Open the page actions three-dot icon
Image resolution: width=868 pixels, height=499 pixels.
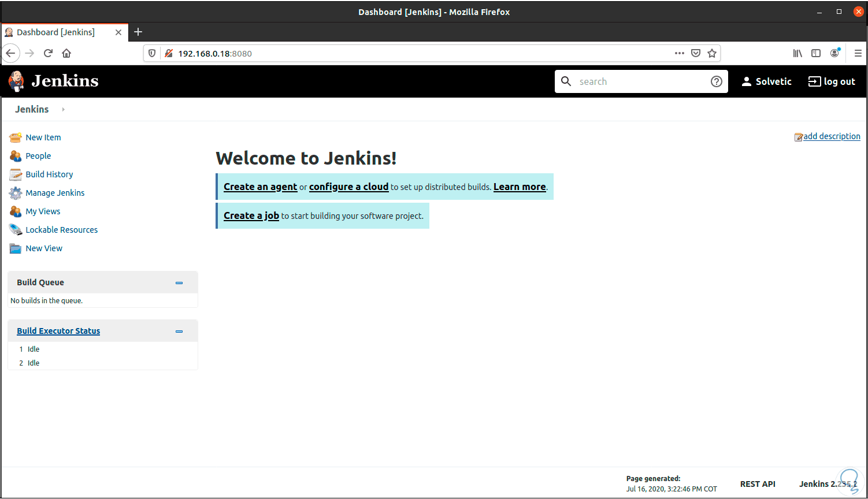click(x=680, y=53)
